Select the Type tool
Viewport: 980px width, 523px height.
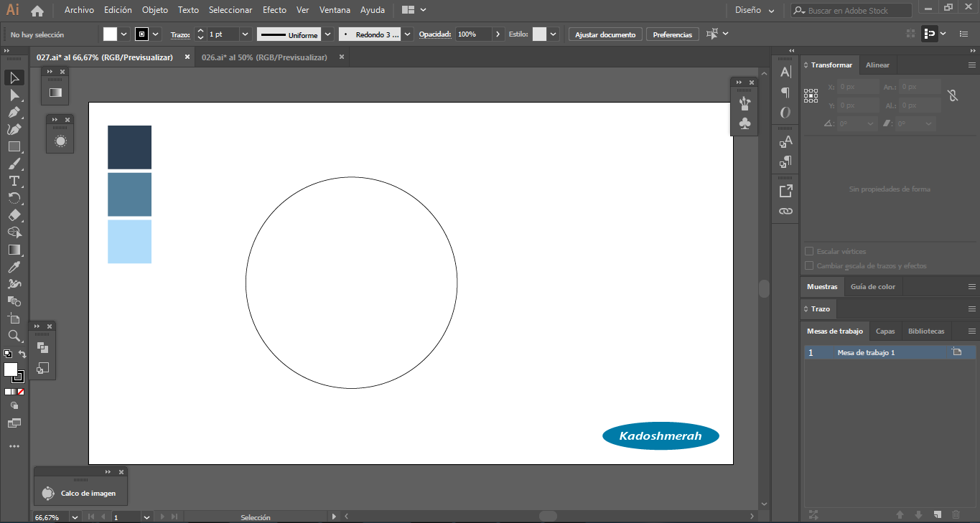[x=14, y=181]
